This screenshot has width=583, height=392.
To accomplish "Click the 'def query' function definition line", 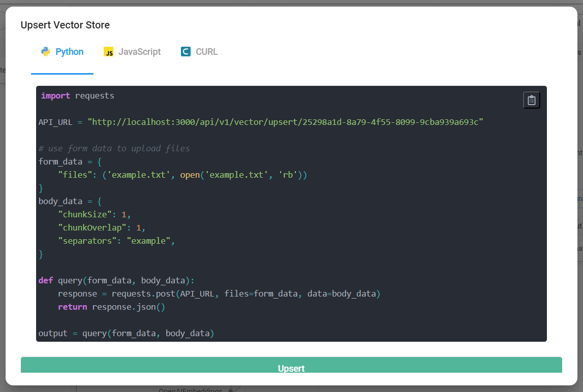I will pos(116,280).
